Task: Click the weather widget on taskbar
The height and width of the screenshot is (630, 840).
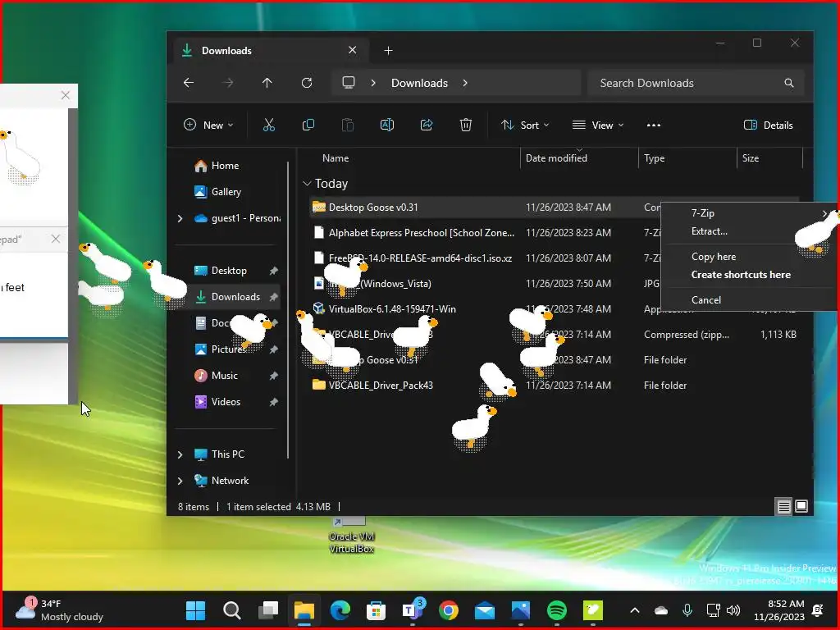Action: (59, 610)
